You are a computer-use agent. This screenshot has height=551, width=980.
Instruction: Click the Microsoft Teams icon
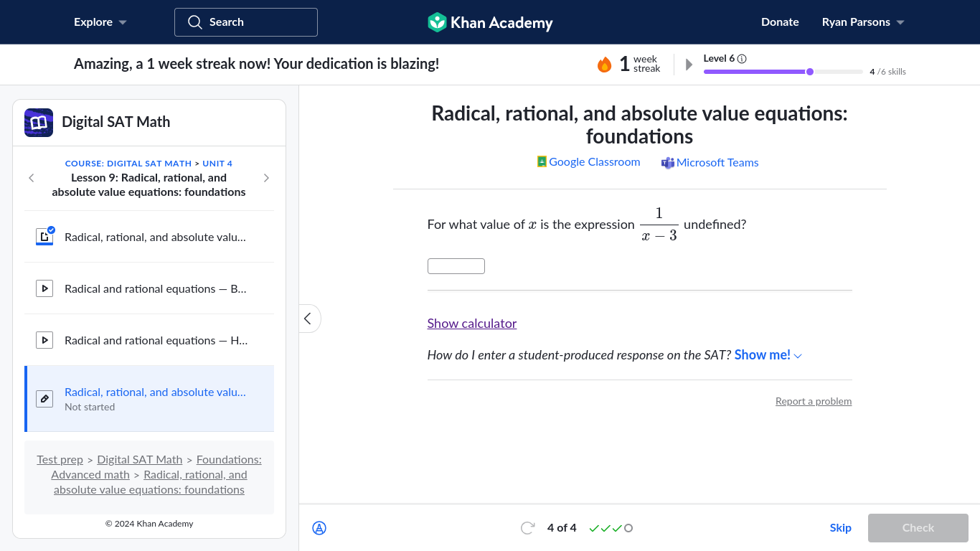point(668,163)
